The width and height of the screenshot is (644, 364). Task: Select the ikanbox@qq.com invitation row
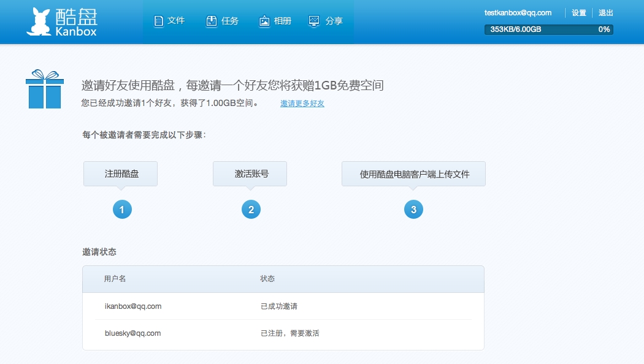coord(283,306)
